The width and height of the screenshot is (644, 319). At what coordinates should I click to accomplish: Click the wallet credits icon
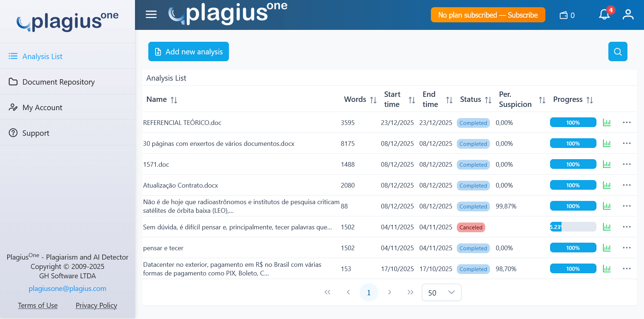pos(564,15)
